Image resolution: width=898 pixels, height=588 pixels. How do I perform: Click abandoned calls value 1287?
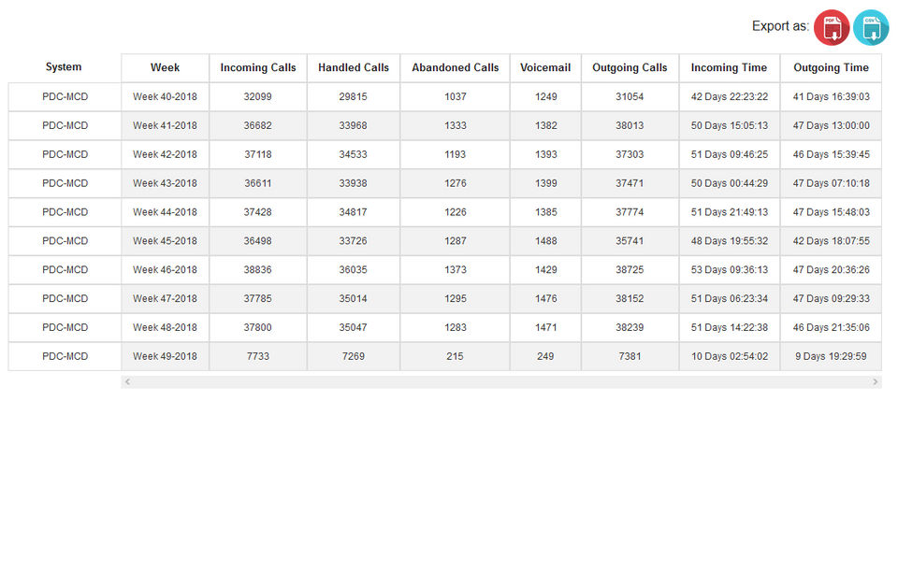pos(456,241)
